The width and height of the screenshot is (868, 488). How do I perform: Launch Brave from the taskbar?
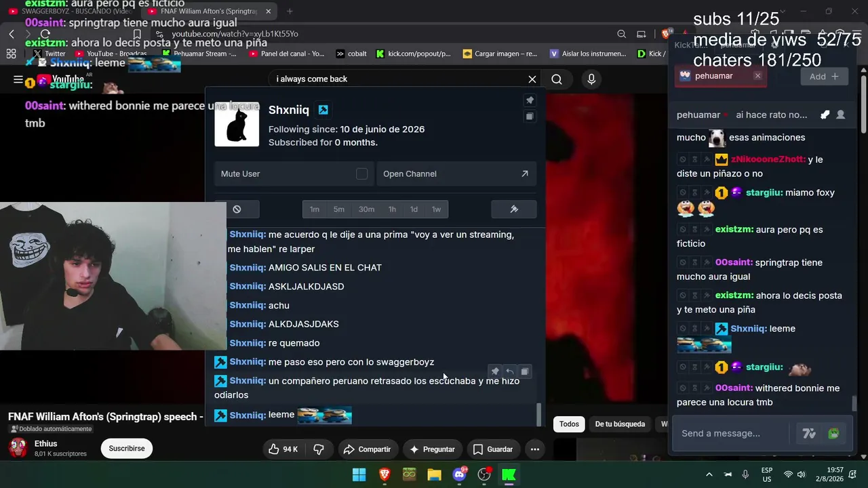384,474
